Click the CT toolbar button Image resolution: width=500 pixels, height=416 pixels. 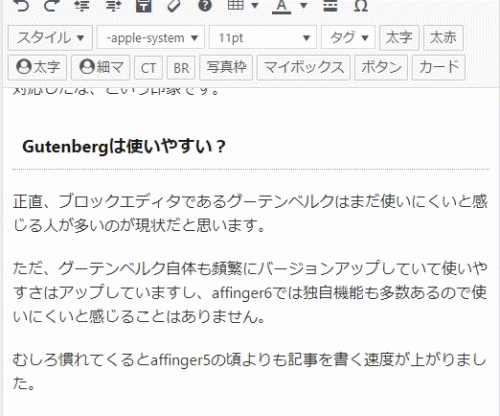148,68
